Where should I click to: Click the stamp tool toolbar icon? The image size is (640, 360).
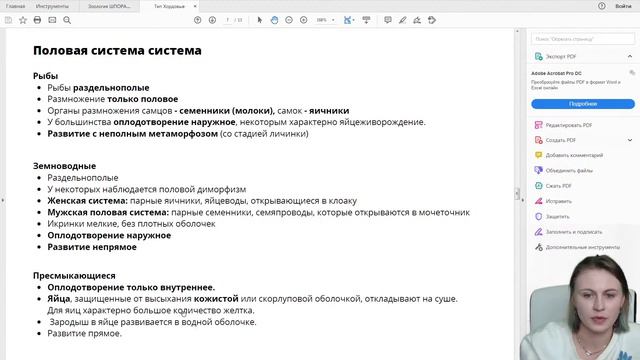click(x=432, y=20)
